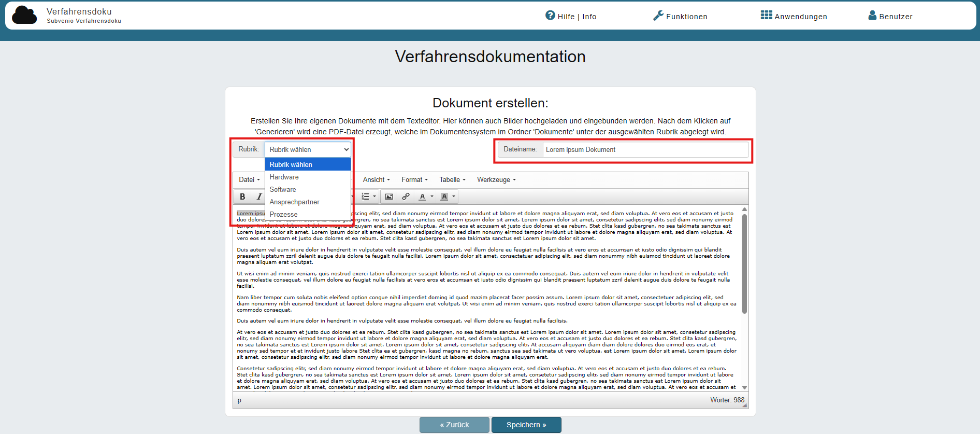Click the editor scroll up arrow
980x434 pixels.
(x=744, y=209)
